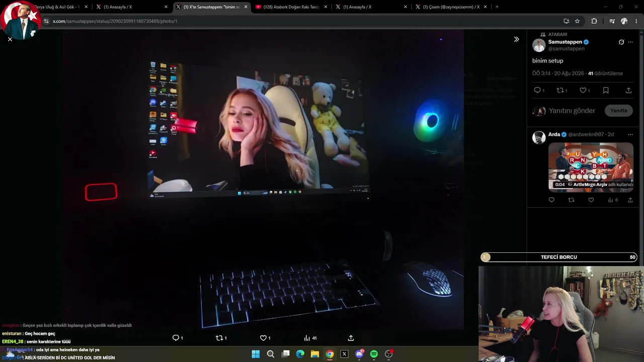644x362 pixels.
Task: Open the Windows Start menu
Action: (256, 354)
